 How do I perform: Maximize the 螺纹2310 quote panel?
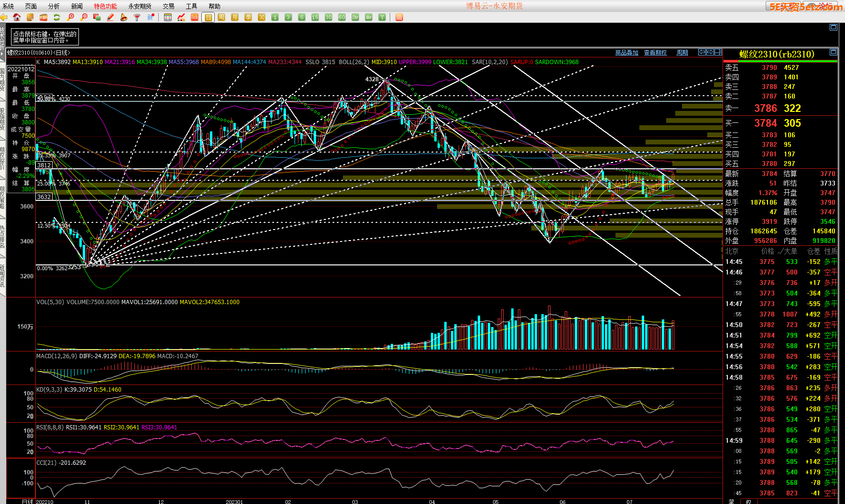click(x=834, y=52)
